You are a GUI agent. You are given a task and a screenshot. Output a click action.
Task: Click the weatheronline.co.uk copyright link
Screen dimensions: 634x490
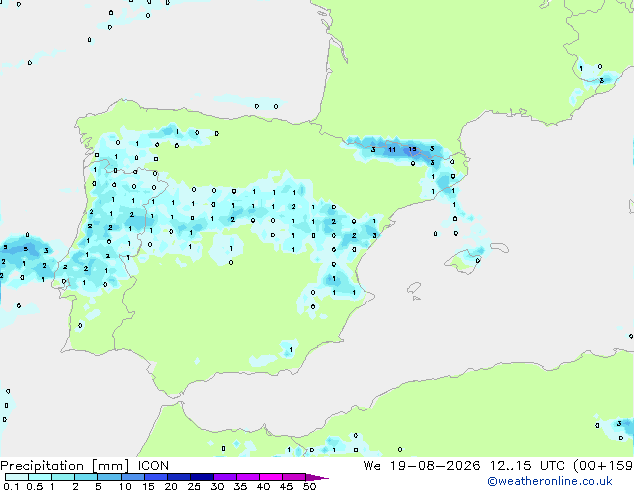(550, 481)
